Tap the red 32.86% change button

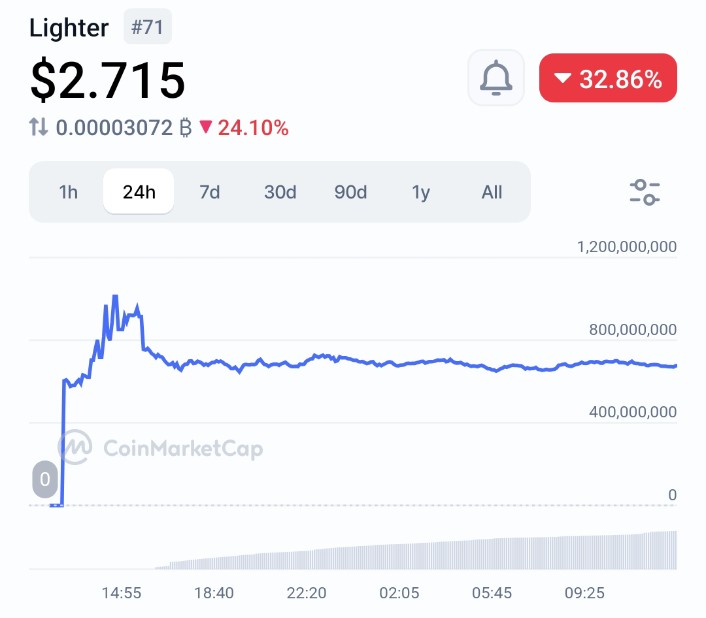(608, 79)
